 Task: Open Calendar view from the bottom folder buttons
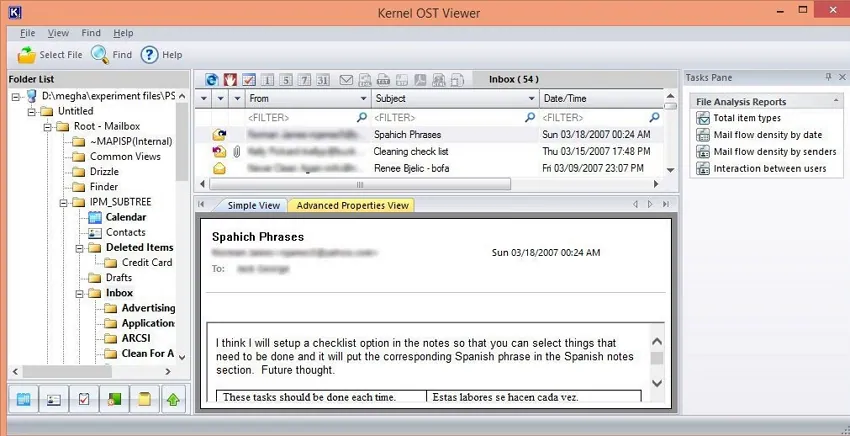(24, 400)
